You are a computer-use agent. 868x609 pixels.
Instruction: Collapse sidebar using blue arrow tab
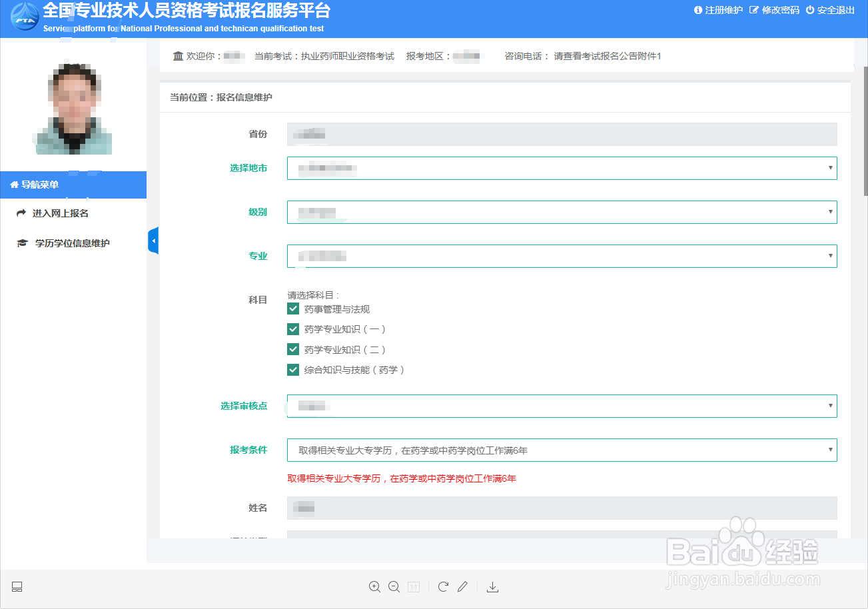[154, 240]
